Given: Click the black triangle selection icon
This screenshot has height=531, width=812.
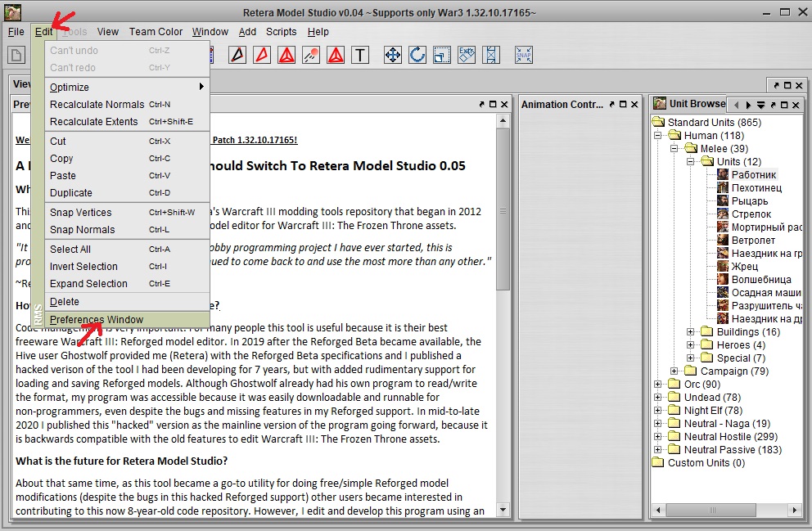Looking at the screenshot, I should [x=237, y=55].
